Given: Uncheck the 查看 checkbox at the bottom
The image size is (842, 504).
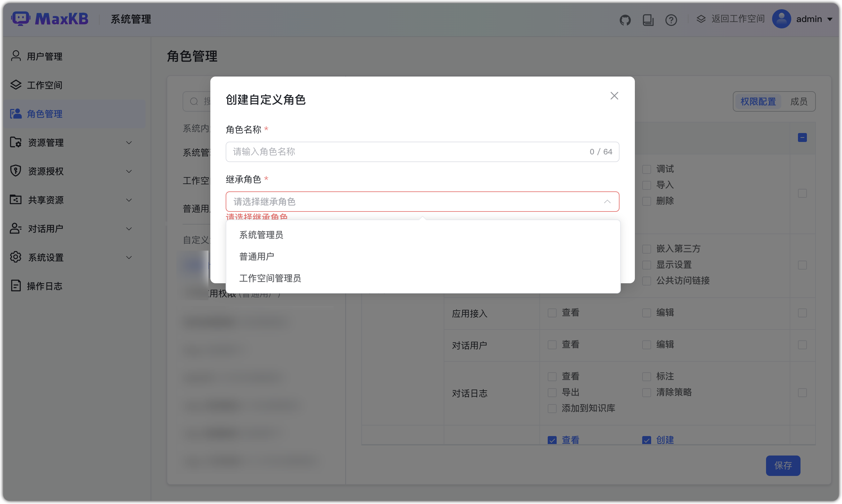Looking at the screenshot, I should [552, 440].
